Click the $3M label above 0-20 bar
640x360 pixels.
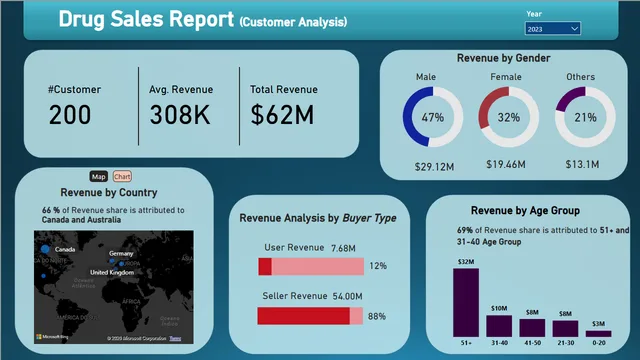tap(598, 324)
